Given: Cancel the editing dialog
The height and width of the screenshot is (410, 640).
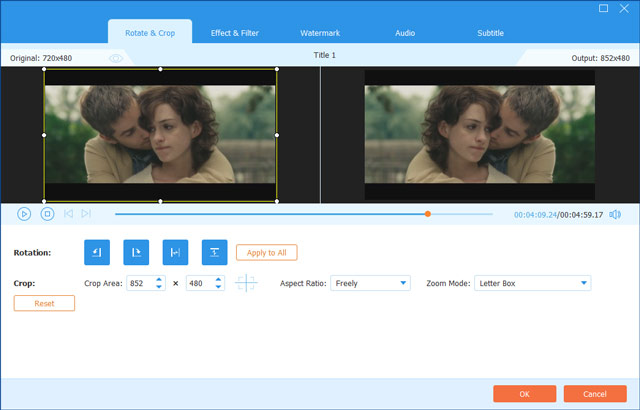Looking at the screenshot, I should [595, 394].
